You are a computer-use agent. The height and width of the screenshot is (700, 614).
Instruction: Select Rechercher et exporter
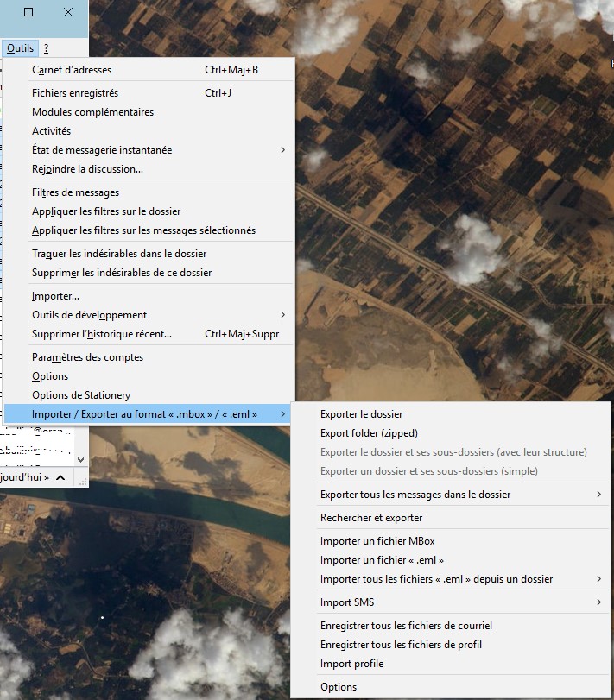coord(451,518)
